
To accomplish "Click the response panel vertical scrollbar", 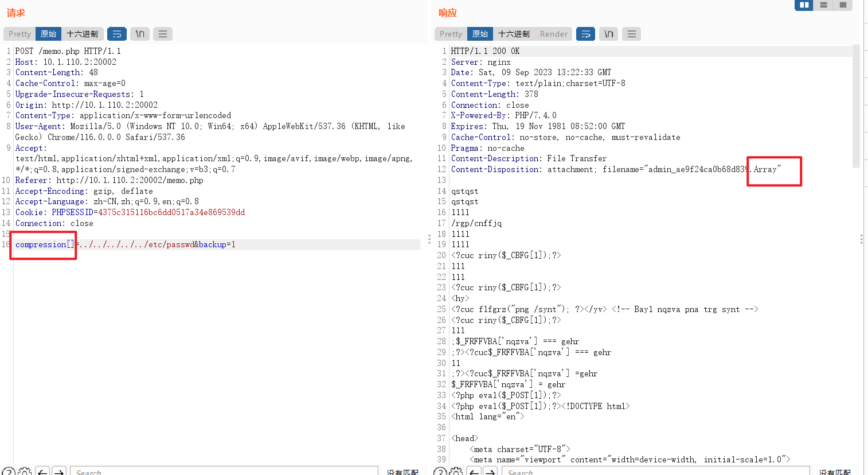I will tap(856, 106).
